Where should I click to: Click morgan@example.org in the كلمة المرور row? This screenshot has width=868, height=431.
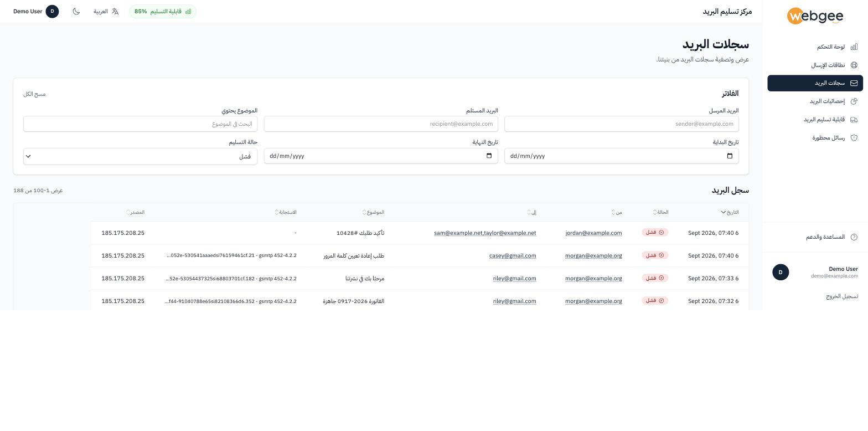593,256
